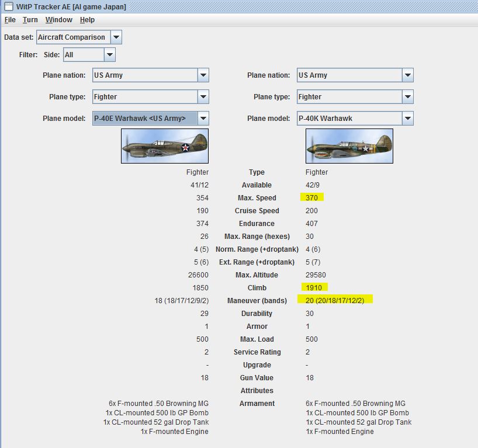Expand left Plane nation dropdown arrow

click(x=203, y=75)
